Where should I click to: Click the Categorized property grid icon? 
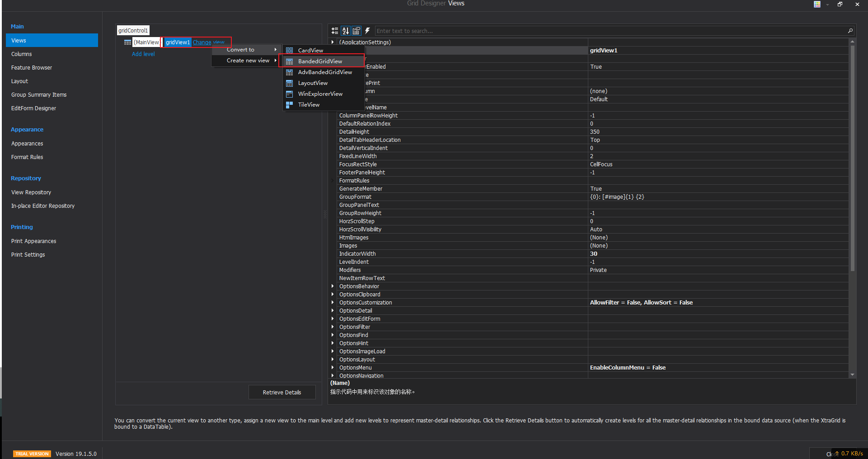click(335, 31)
